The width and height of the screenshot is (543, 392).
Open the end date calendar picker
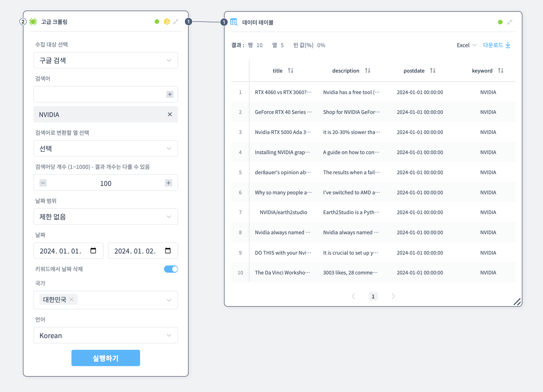(x=168, y=251)
